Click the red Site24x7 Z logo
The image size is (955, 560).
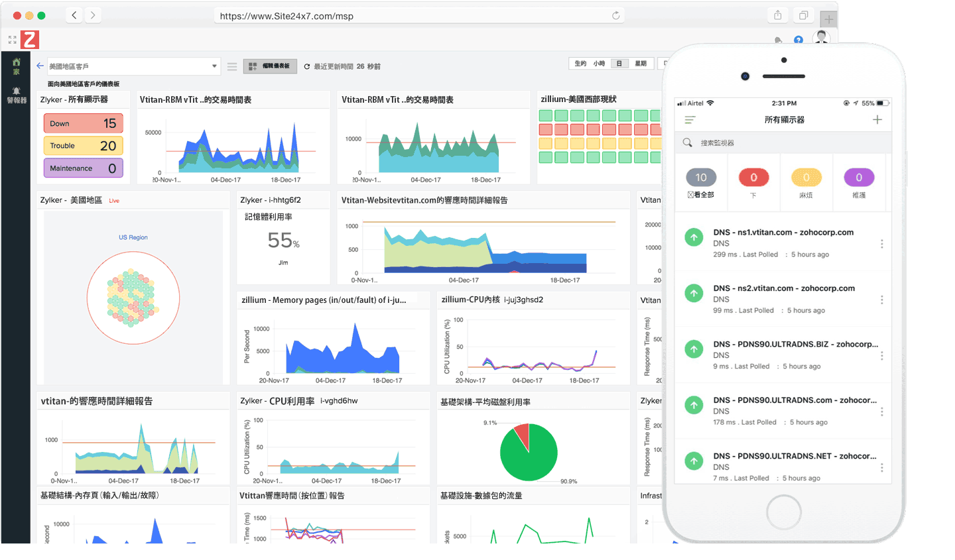click(29, 40)
